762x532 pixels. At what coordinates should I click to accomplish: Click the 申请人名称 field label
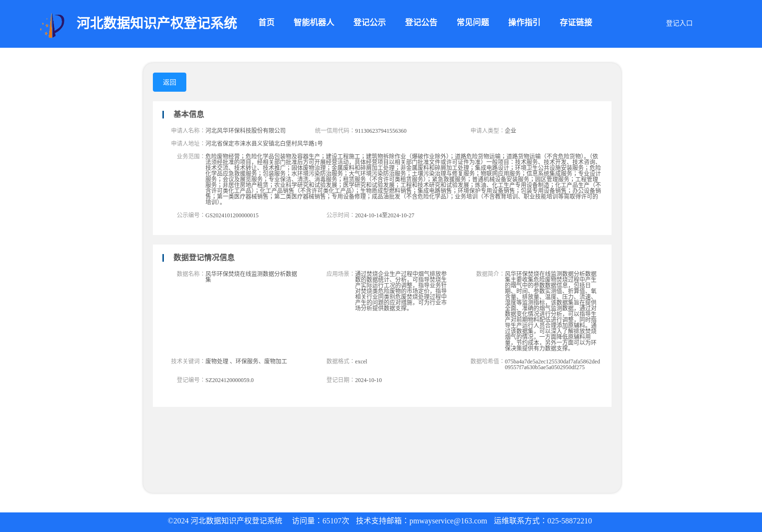[188, 130]
